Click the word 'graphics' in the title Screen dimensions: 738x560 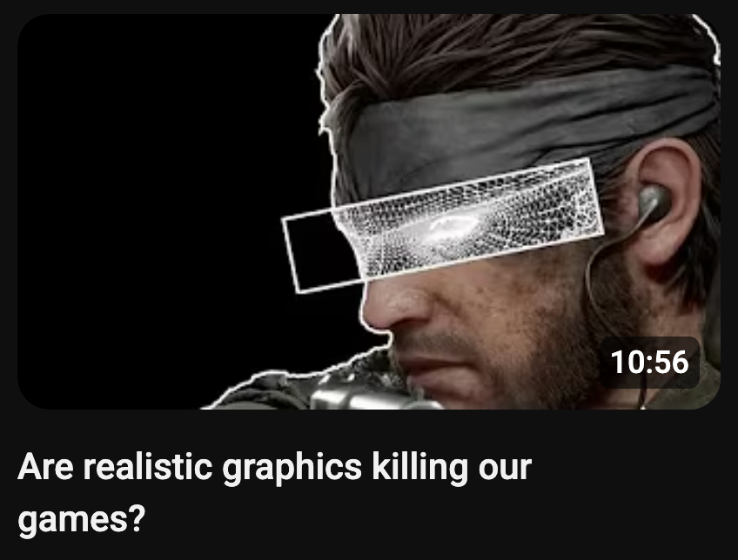pos(292,468)
